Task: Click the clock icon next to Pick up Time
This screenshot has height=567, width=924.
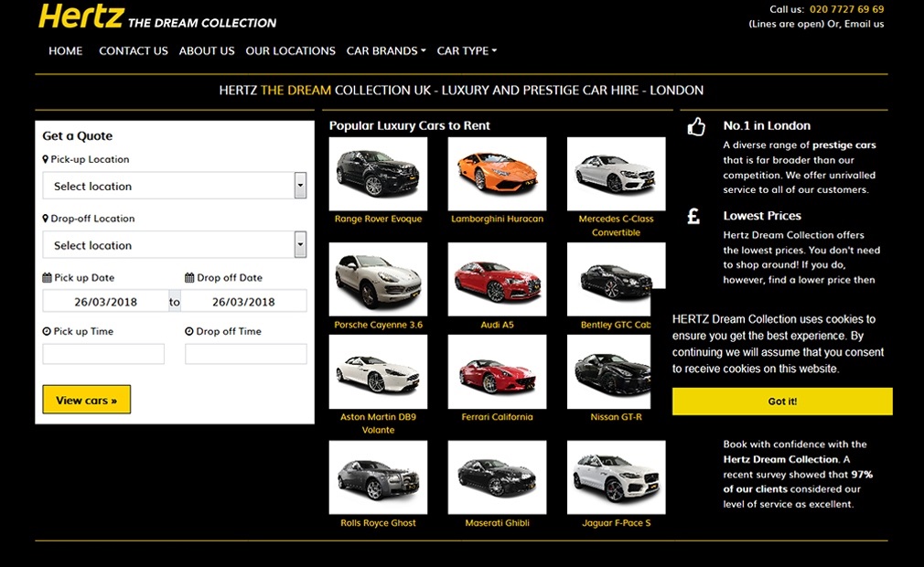Action: pyautogui.click(x=47, y=331)
